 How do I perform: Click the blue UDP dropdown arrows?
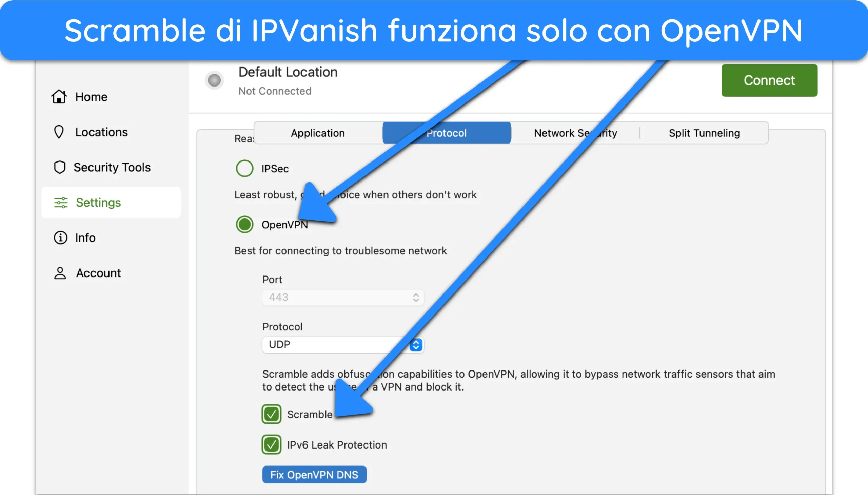point(416,345)
